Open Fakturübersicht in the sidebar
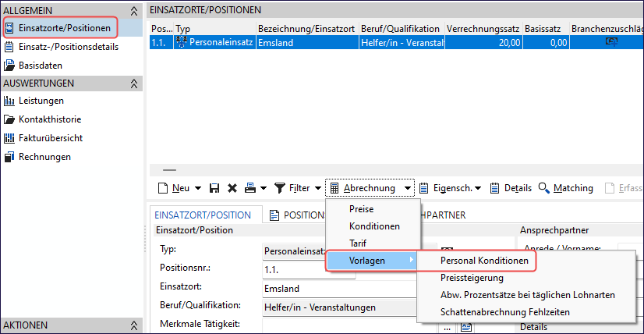 (51, 138)
